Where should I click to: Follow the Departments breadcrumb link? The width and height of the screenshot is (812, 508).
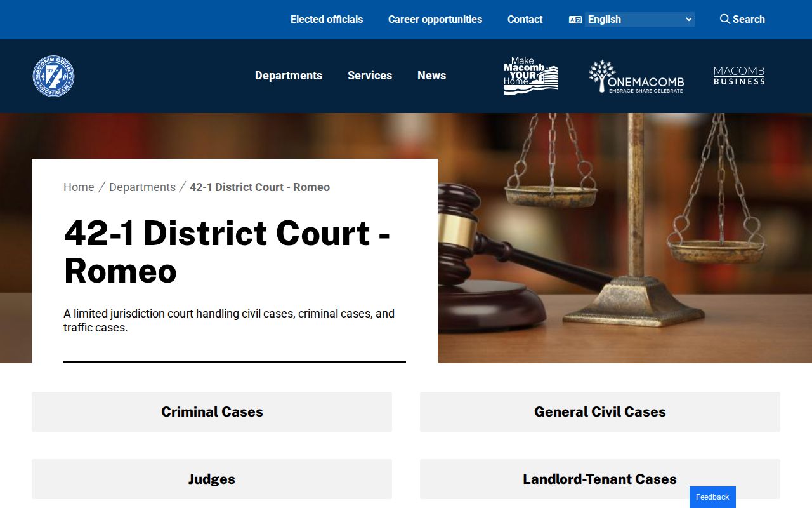pos(142,187)
